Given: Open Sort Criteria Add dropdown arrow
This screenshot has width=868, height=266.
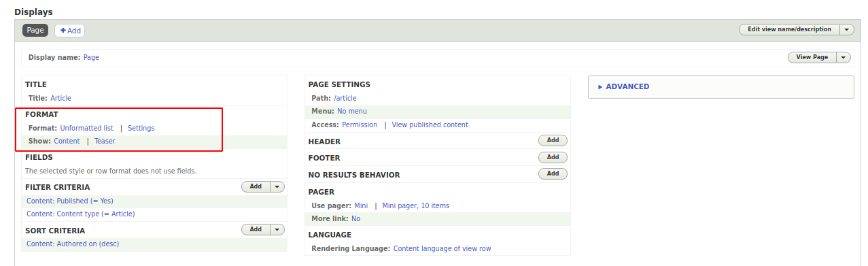Looking at the screenshot, I should click(277, 229).
